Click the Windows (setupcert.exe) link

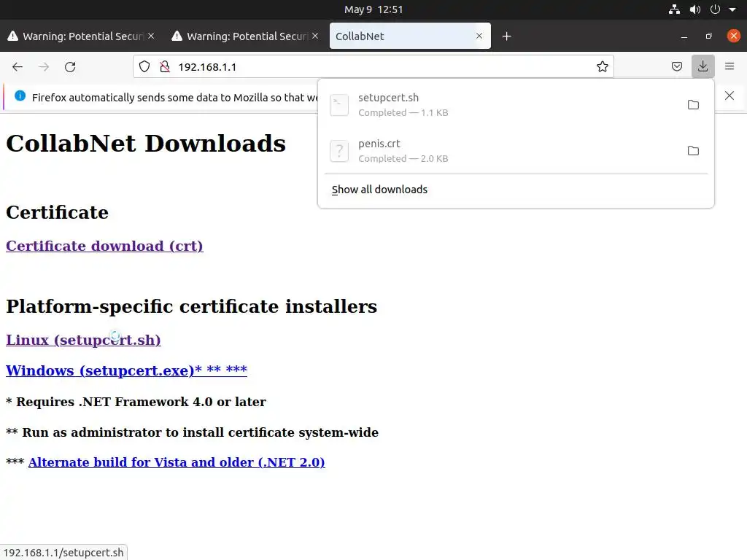tap(126, 370)
